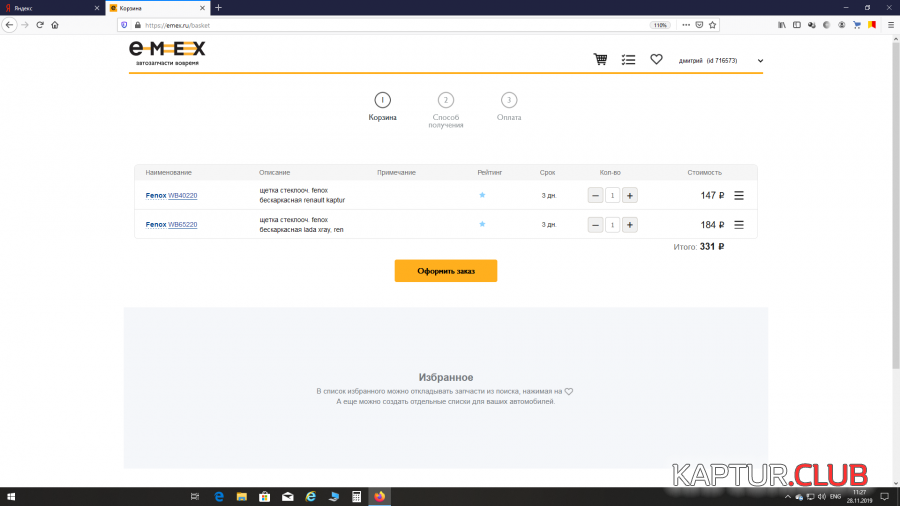
Task: Click the orders checklist icon in header
Action: [x=628, y=60]
